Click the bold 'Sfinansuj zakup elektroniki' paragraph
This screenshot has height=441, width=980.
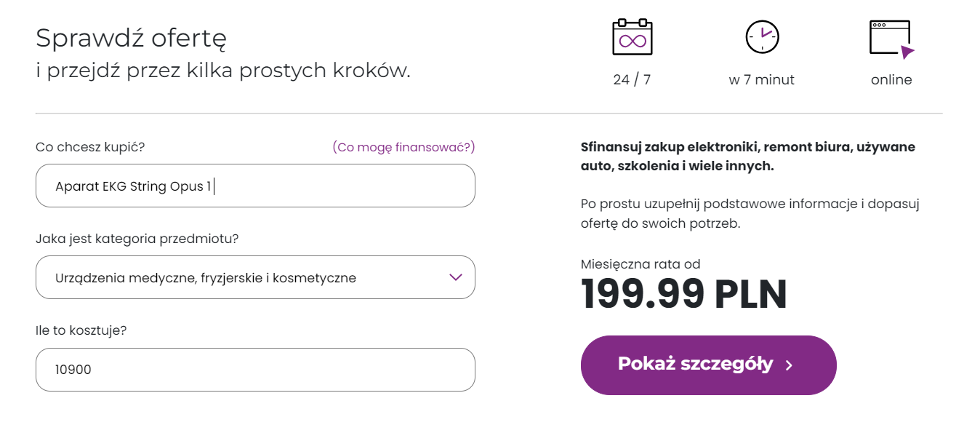tap(747, 156)
